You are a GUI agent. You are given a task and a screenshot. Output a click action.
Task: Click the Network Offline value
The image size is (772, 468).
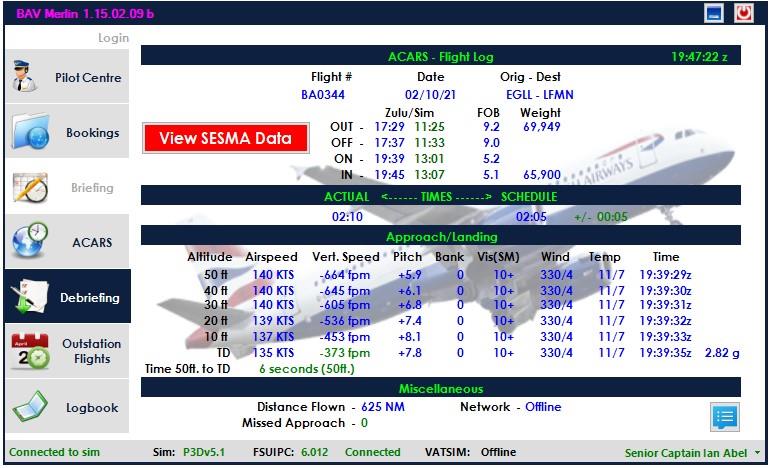point(543,407)
